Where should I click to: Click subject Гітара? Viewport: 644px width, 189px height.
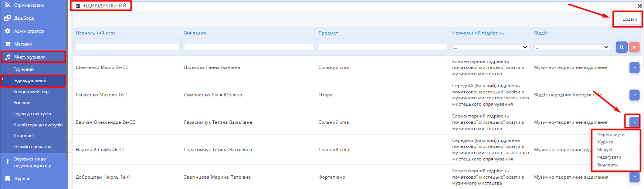tap(325, 95)
